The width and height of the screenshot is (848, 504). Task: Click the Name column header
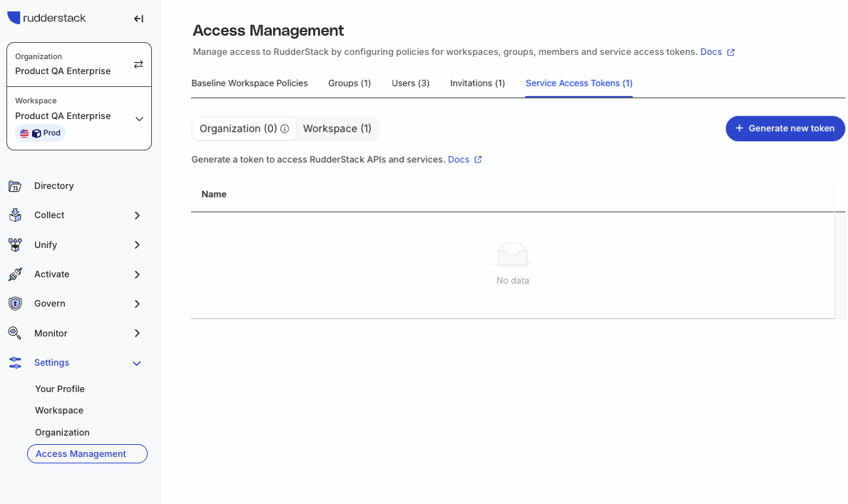214,194
